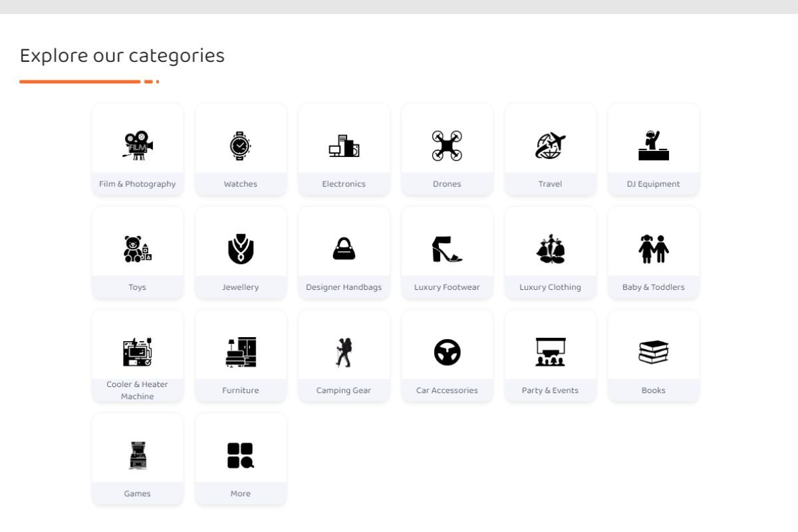Select the Jewellery necklace icon
This screenshot has width=798, height=532.
[241, 249]
